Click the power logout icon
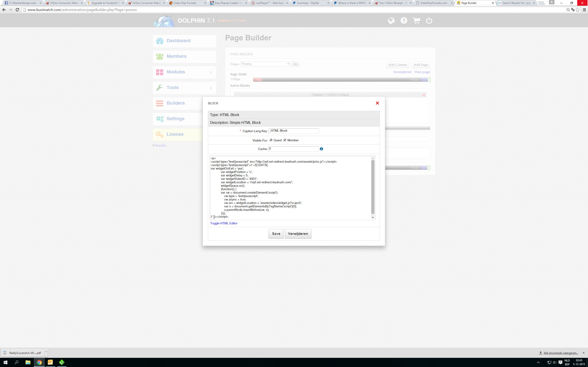This screenshot has width=588, height=367. coord(429,21)
